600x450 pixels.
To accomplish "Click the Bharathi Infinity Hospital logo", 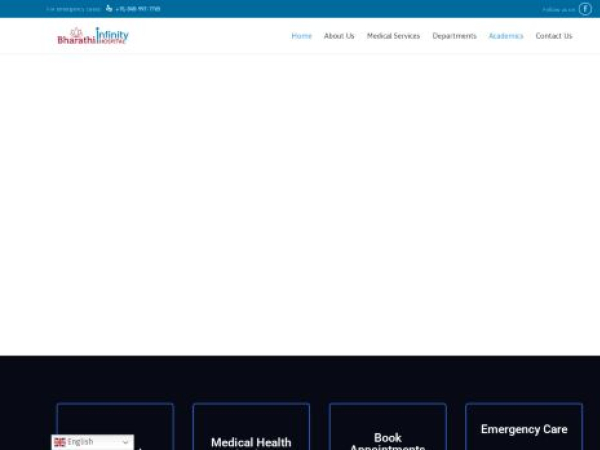I will click(x=93, y=36).
